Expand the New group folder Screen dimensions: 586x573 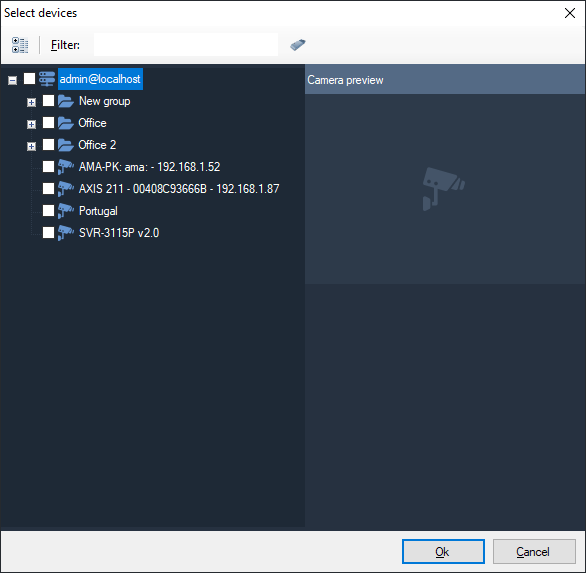(31, 102)
